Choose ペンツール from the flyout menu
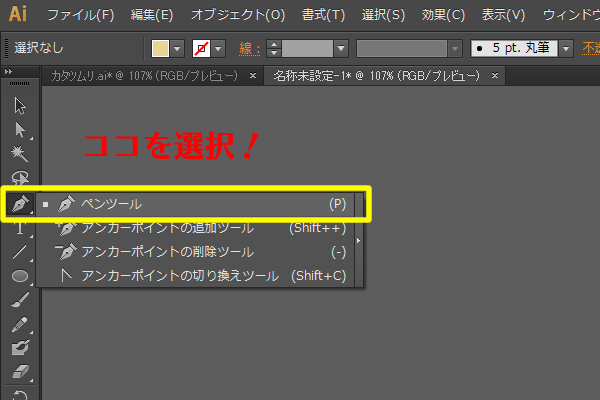The height and width of the screenshot is (400, 600). coord(111,204)
